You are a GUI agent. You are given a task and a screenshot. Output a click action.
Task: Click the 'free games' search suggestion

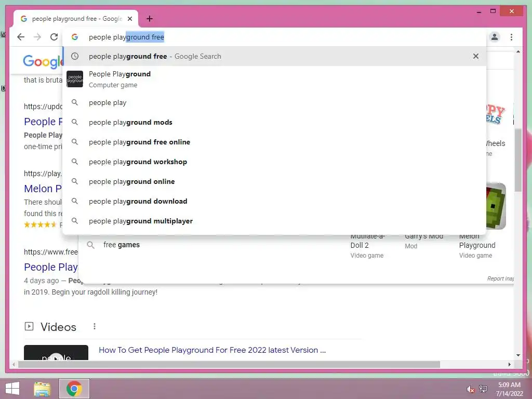coord(122,245)
